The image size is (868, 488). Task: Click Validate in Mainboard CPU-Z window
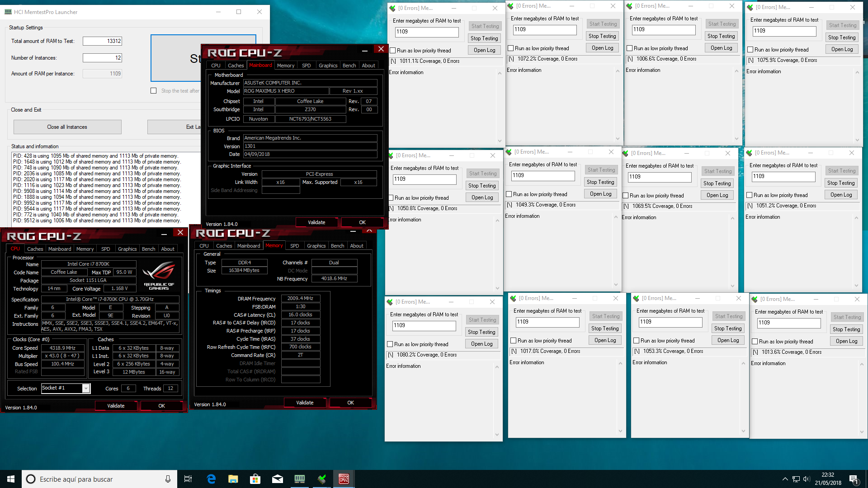pos(316,222)
